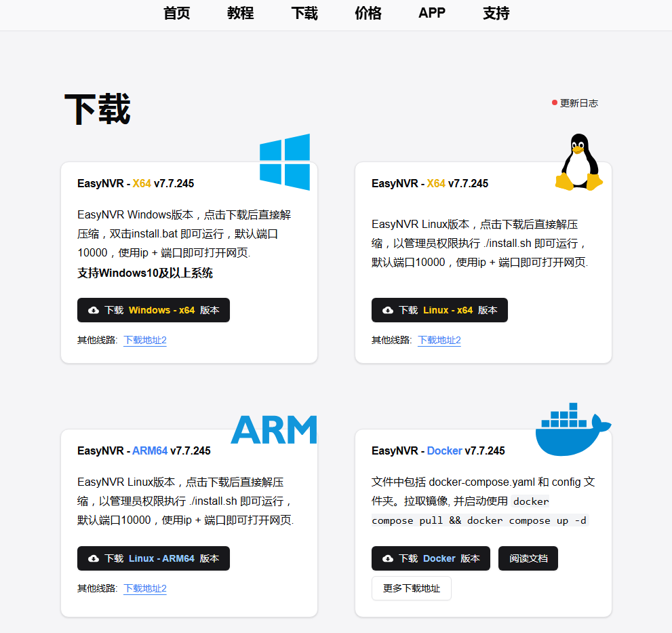Open the APP navigation item
Image resolution: width=672 pixels, height=633 pixels.
pyautogui.click(x=432, y=14)
